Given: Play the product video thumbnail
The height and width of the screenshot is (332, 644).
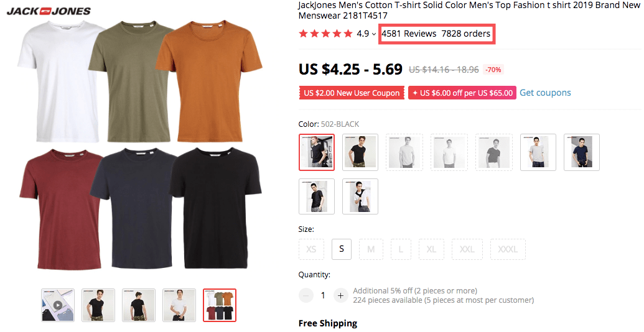Looking at the screenshot, I should click(x=58, y=305).
